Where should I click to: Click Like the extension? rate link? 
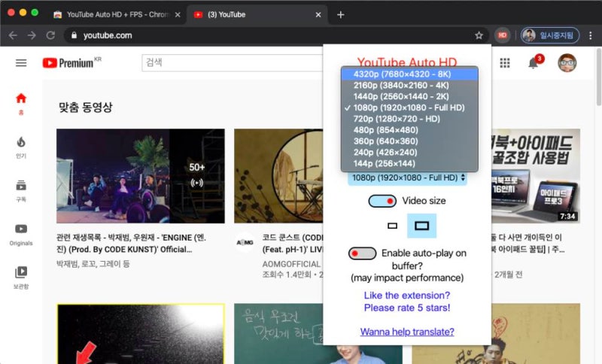tap(407, 302)
